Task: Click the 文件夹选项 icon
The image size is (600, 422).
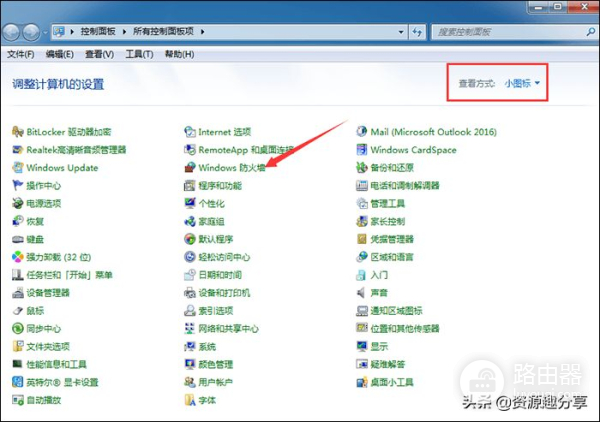Action: 18,346
